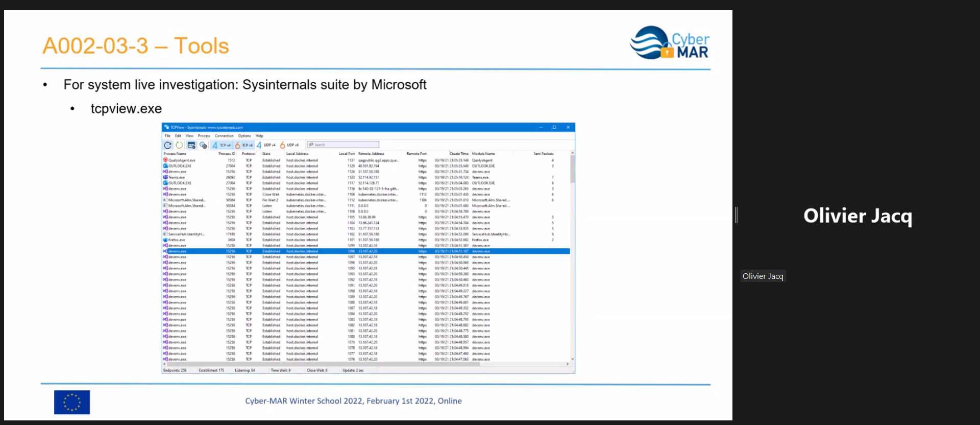Open the File menu
Screen dimensions: 980x425
(x=167, y=136)
